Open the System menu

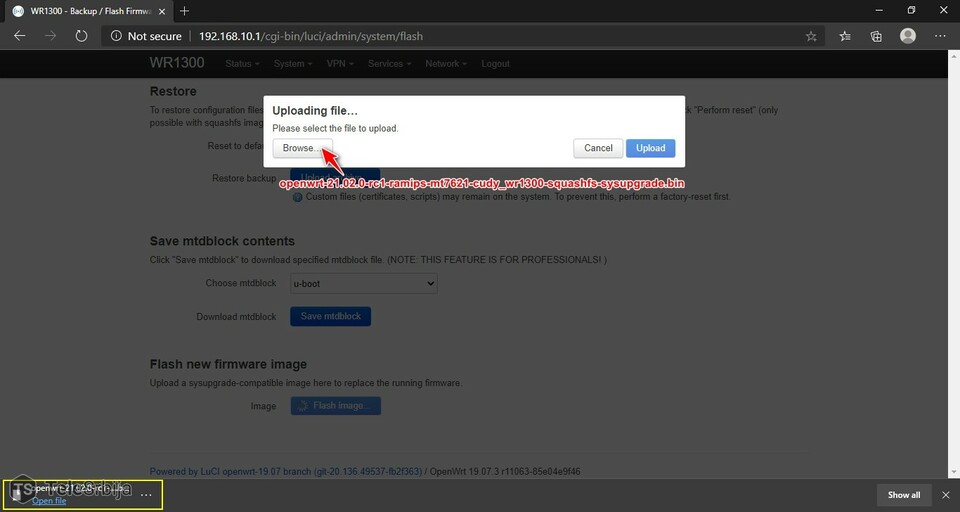coord(293,64)
